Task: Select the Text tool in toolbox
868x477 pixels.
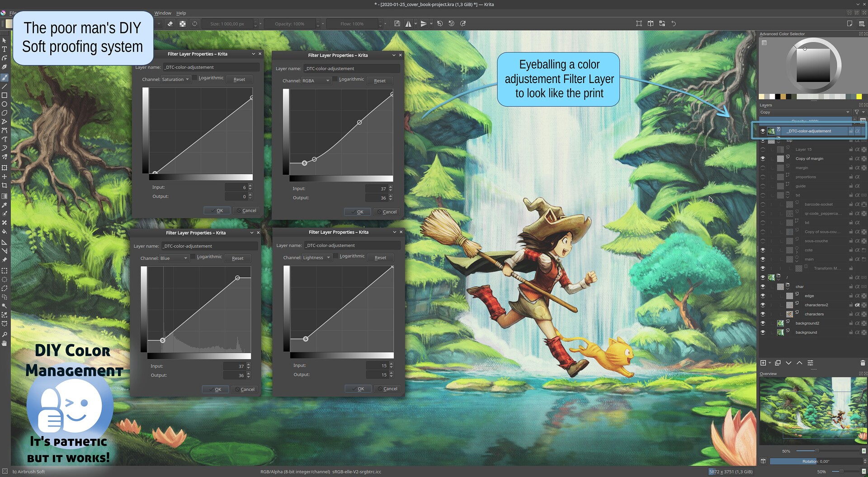Action: coord(5,49)
